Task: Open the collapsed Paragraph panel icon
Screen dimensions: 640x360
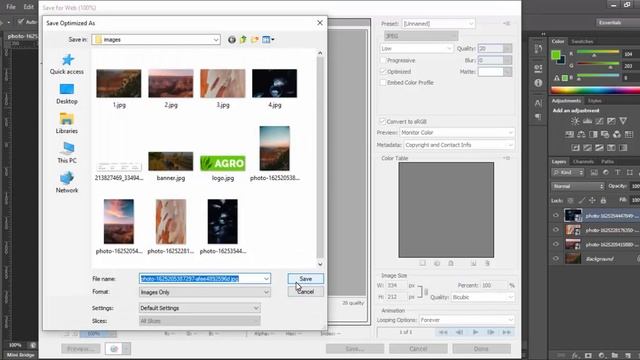Action: click(538, 117)
